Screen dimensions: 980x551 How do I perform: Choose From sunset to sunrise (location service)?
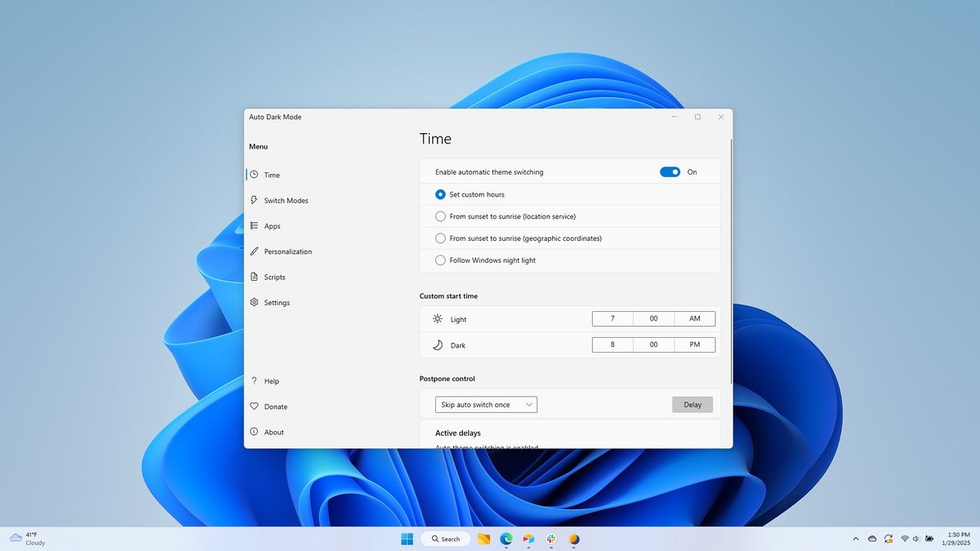pyautogui.click(x=440, y=216)
